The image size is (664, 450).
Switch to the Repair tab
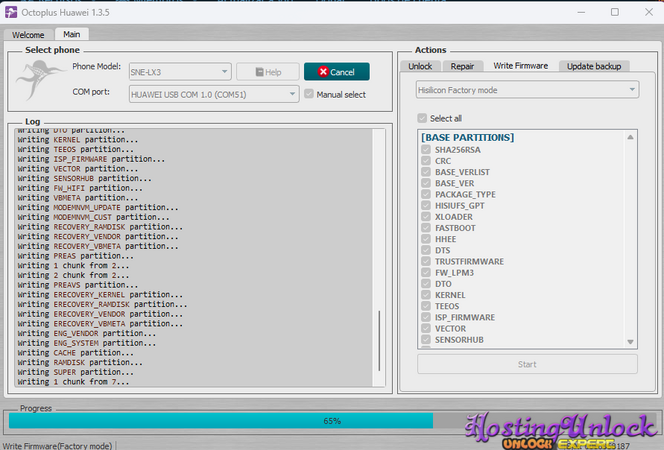click(x=462, y=66)
